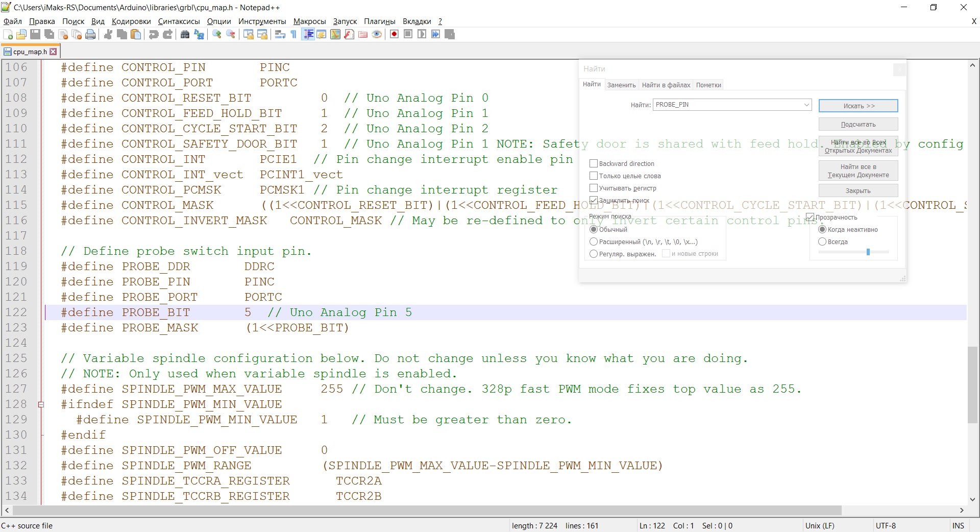Open the Плагины menu
The width and height of the screenshot is (980, 532).
click(x=380, y=21)
